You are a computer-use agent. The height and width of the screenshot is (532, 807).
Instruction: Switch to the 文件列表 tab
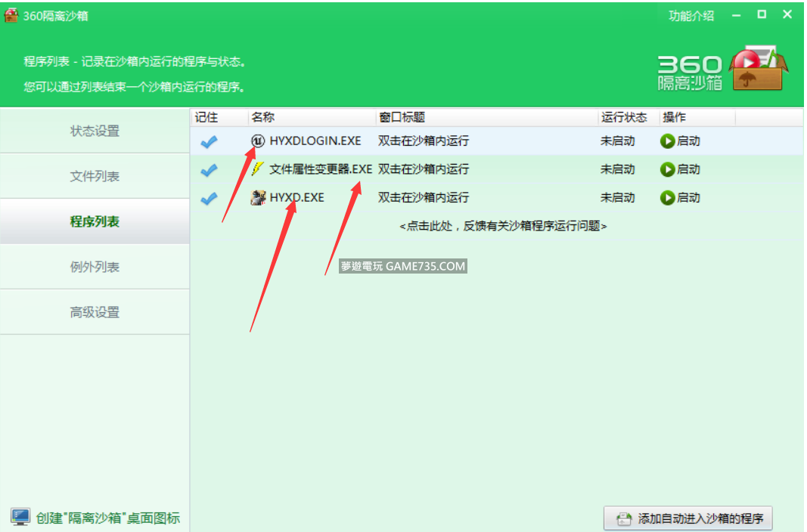95,176
